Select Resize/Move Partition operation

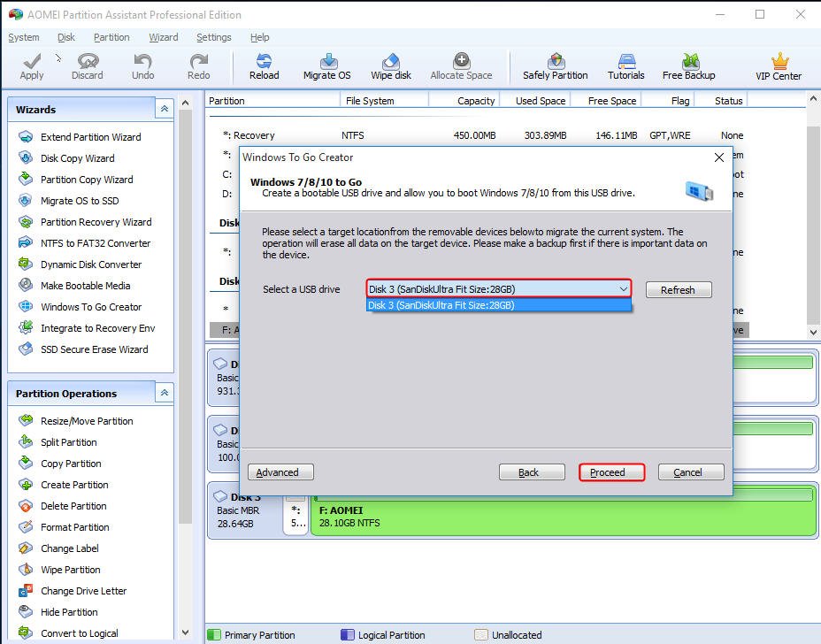click(76, 421)
